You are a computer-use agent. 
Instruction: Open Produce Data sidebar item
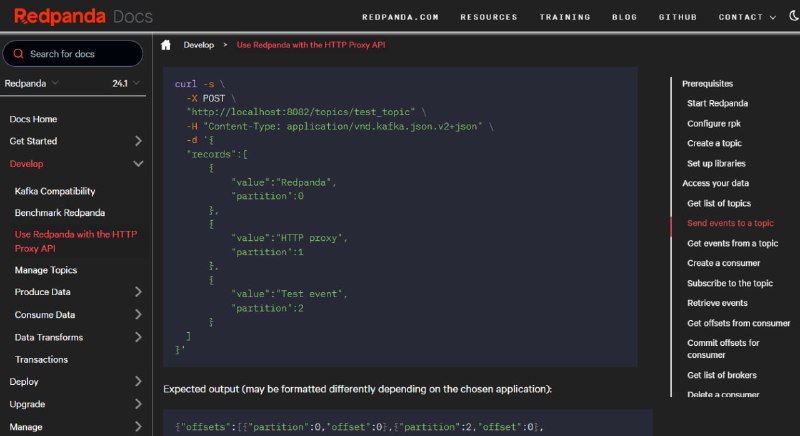click(x=42, y=292)
